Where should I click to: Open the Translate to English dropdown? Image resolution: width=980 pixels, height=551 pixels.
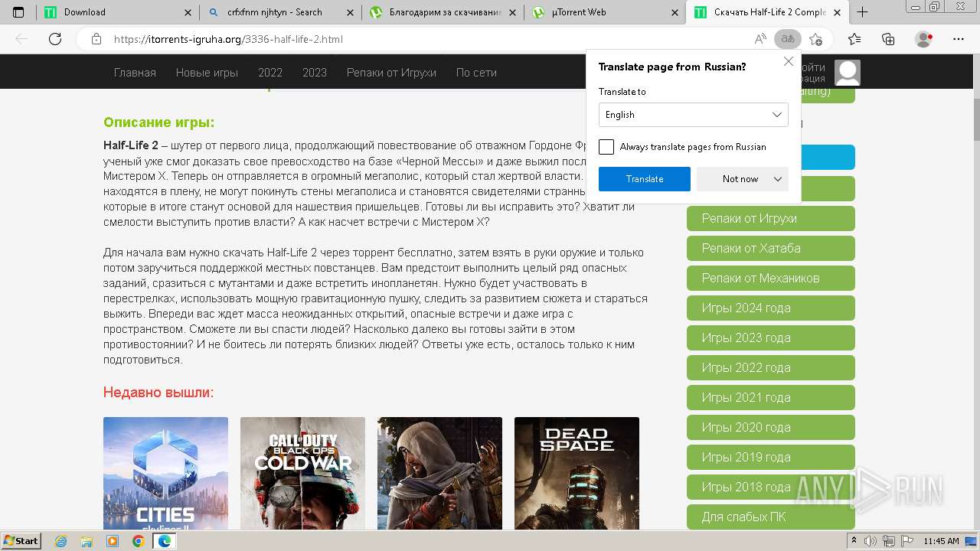(x=693, y=115)
